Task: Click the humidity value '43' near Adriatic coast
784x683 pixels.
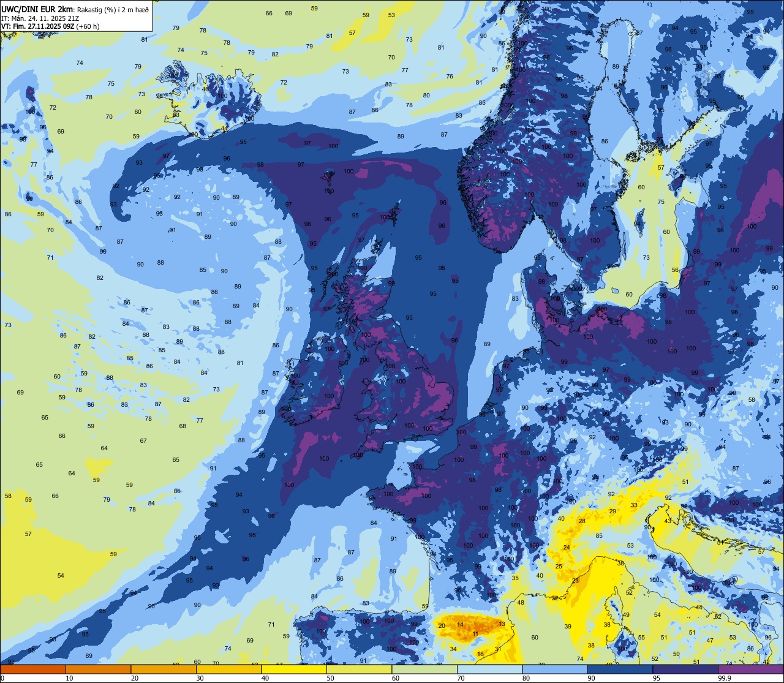Action: [668, 521]
